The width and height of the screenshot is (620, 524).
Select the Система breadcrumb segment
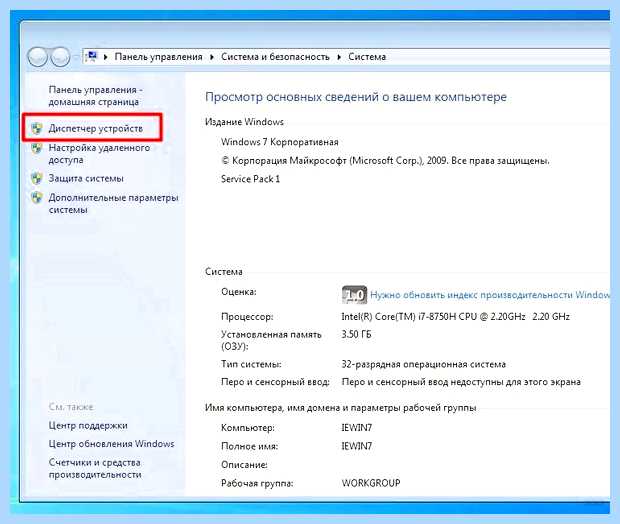tap(367, 57)
